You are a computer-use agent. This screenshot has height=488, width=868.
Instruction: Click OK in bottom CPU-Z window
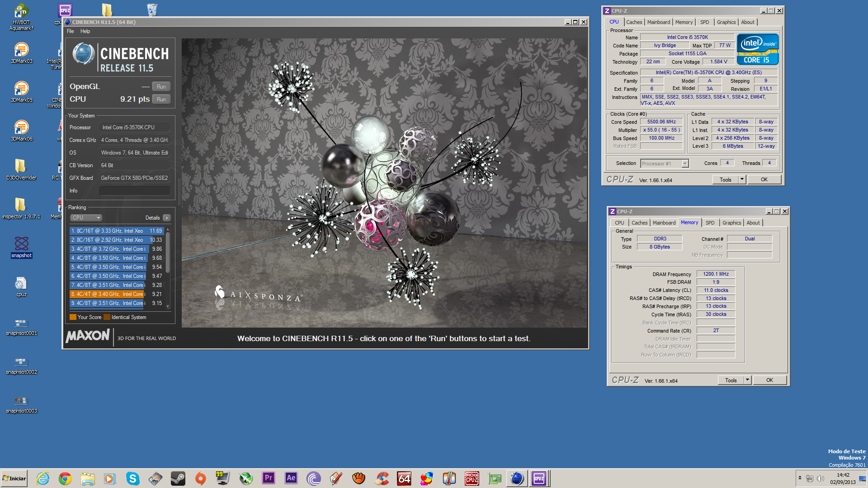coord(769,380)
